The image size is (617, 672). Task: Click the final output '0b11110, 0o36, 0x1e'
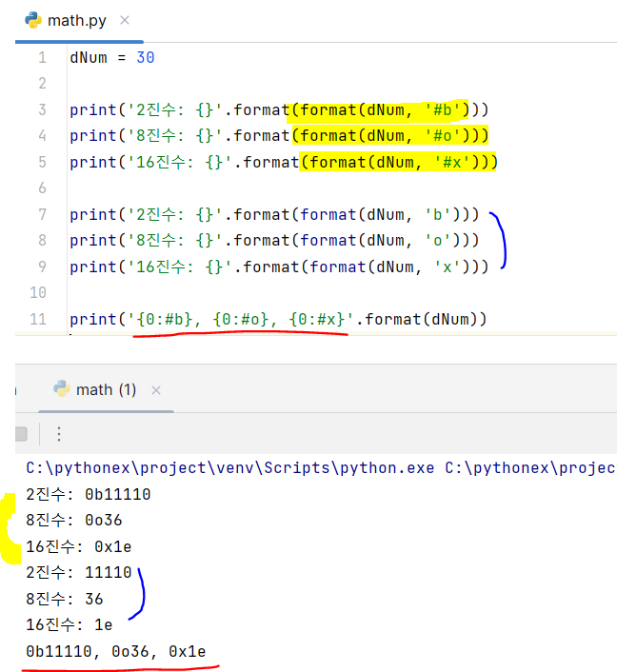116,651
